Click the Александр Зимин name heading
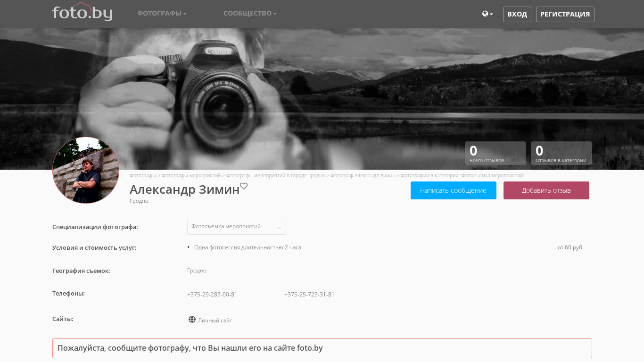The height and width of the screenshot is (362, 644). (x=185, y=189)
